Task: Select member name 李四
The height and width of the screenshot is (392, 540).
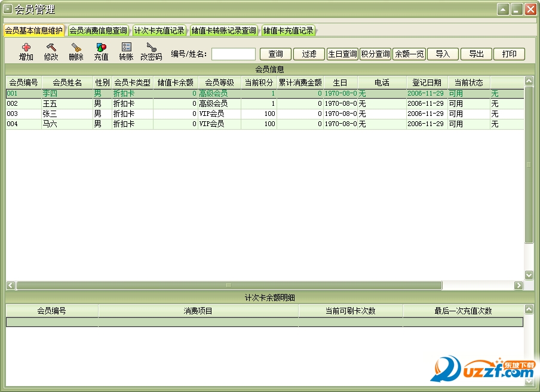Action: 50,93
